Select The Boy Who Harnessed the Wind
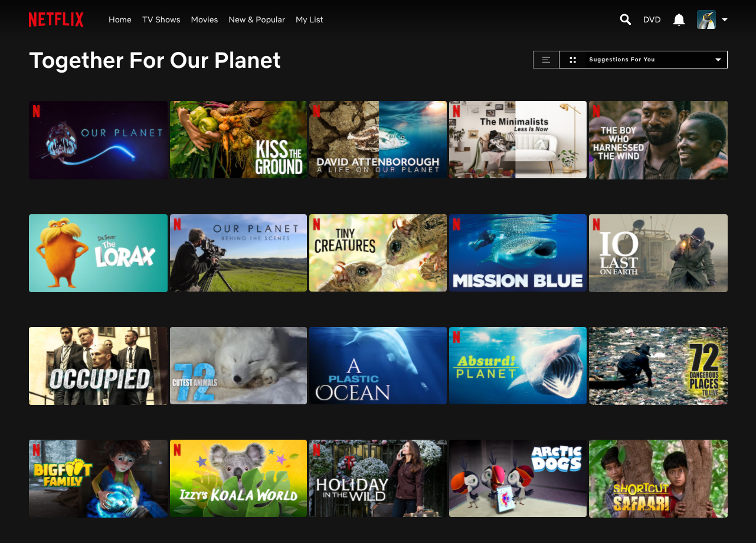This screenshot has width=756, height=543. pyautogui.click(x=658, y=140)
